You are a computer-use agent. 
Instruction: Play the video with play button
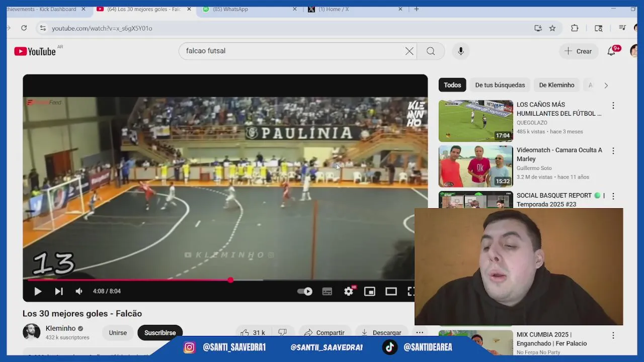[38, 291]
